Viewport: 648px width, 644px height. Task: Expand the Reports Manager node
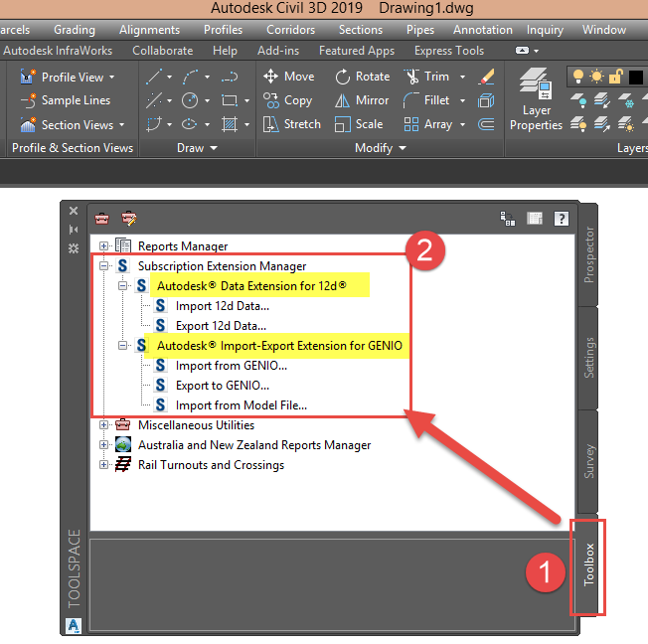click(x=103, y=246)
